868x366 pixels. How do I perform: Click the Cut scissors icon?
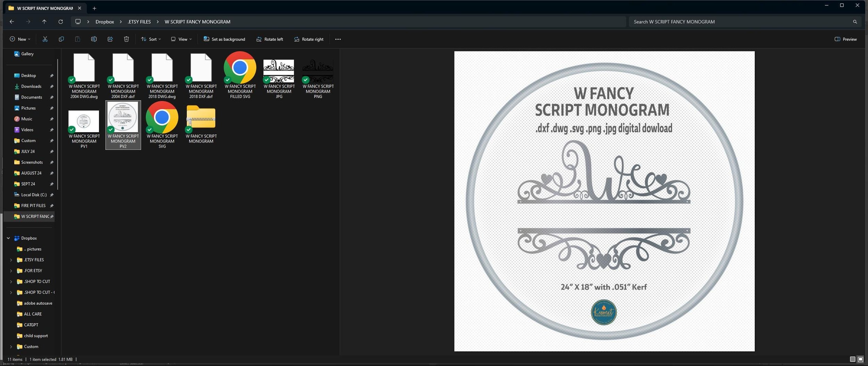click(45, 39)
